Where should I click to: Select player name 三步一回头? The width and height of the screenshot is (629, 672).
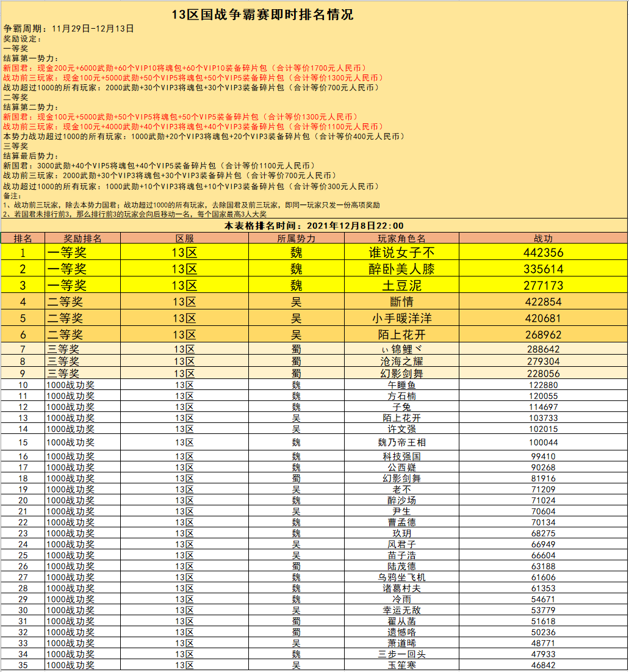click(402, 654)
